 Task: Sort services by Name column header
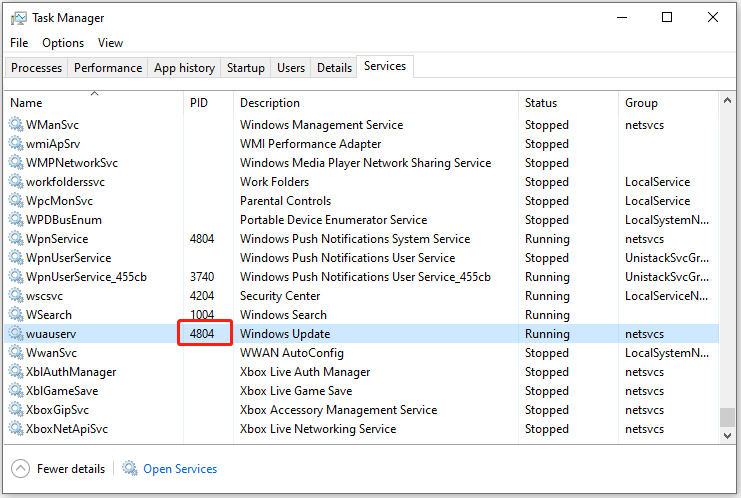pos(27,103)
